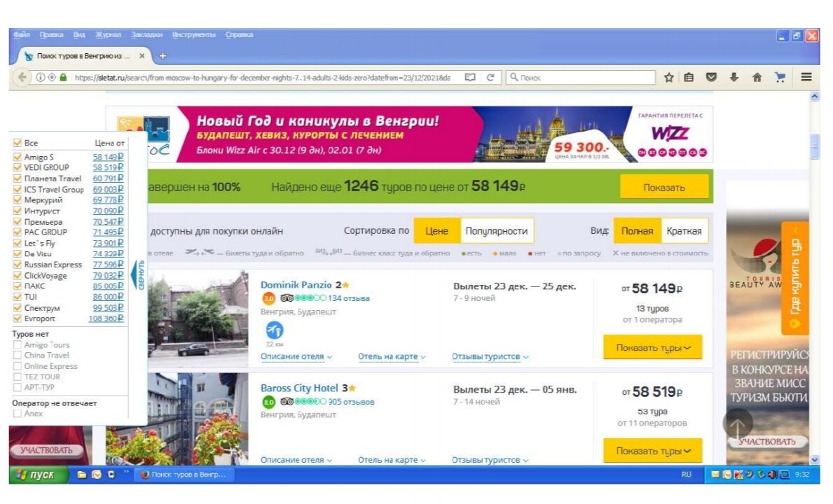Open the Baross City Hotel link

(x=299, y=388)
